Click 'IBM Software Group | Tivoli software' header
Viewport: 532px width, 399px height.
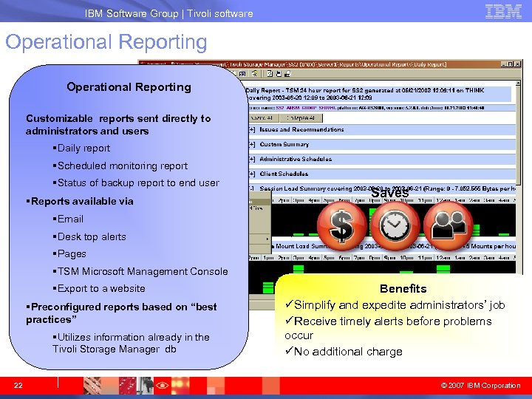click(169, 13)
